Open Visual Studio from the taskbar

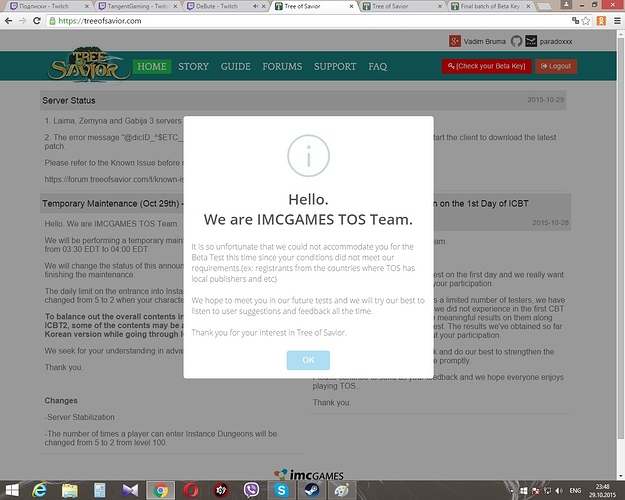pyautogui.click(x=129, y=490)
